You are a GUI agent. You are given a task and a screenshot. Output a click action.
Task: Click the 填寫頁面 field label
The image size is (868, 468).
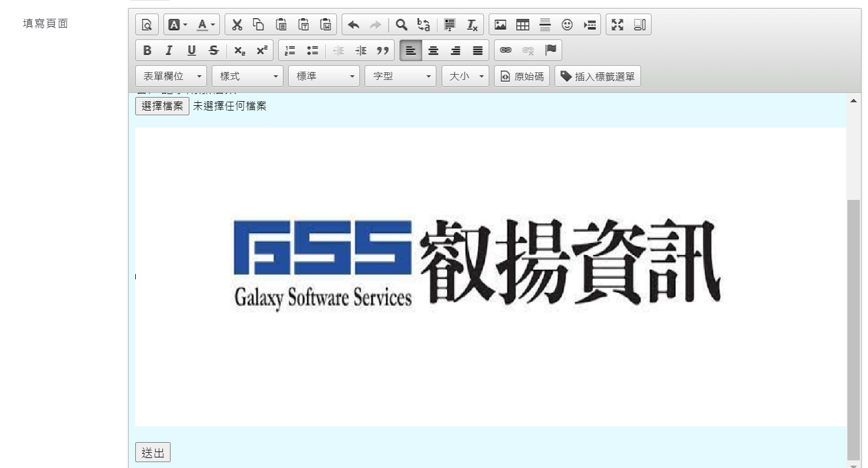click(x=45, y=24)
